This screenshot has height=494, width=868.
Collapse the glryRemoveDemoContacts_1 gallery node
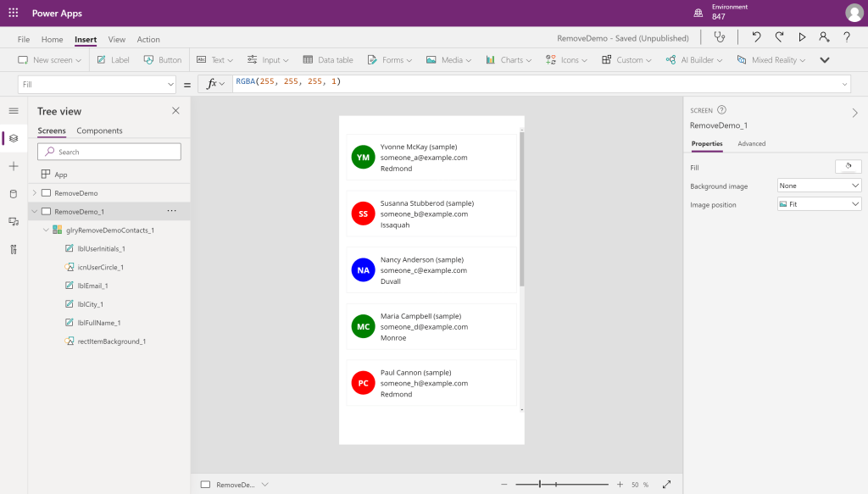pos(44,230)
